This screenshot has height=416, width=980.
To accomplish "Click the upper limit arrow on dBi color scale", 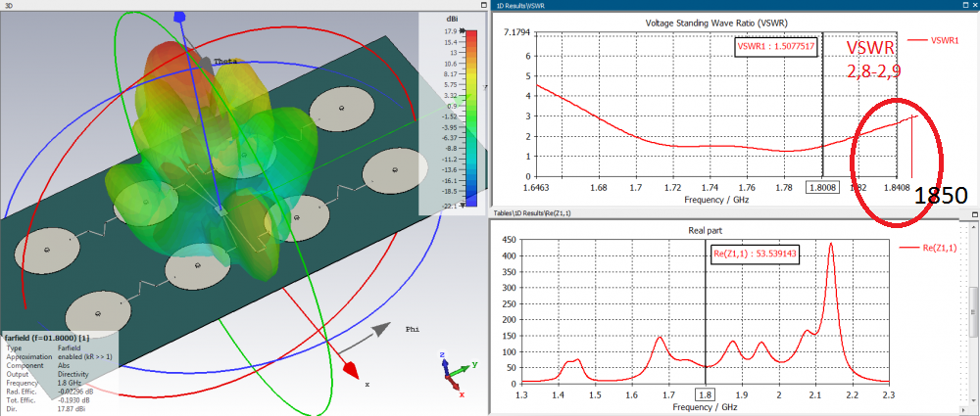I will 463,30.
